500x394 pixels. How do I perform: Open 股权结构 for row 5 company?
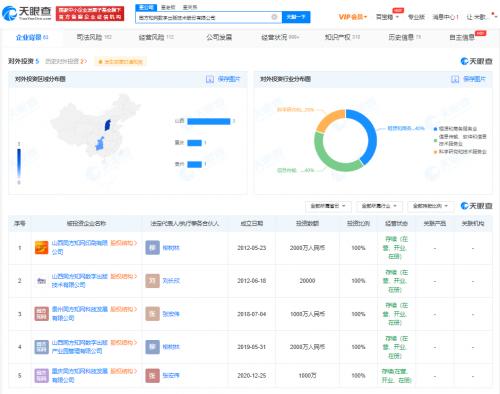pyautogui.click(x=124, y=371)
